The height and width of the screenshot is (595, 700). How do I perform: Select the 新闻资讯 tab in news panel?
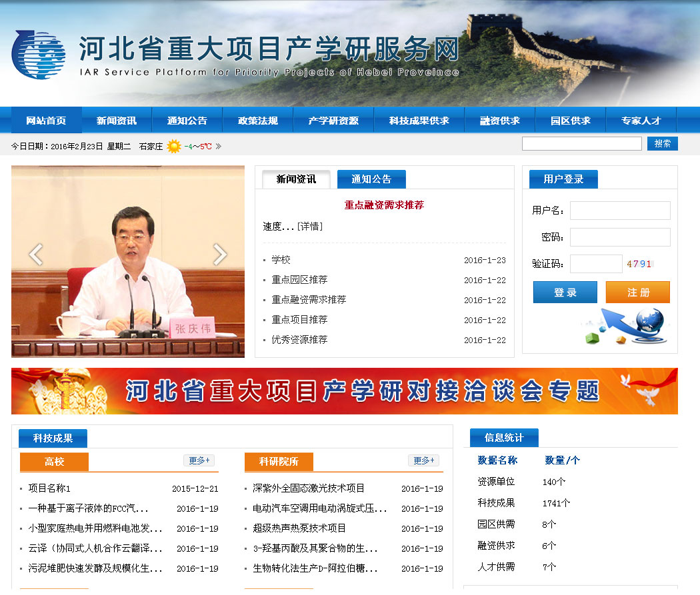[296, 179]
